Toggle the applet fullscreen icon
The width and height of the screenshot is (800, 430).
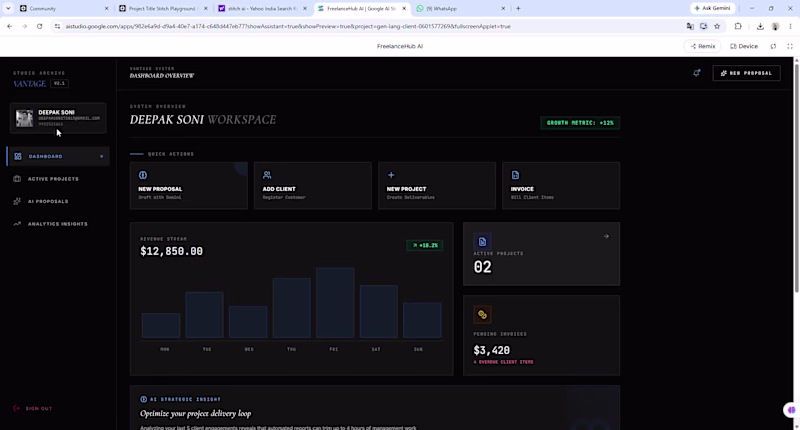tap(790, 46)
